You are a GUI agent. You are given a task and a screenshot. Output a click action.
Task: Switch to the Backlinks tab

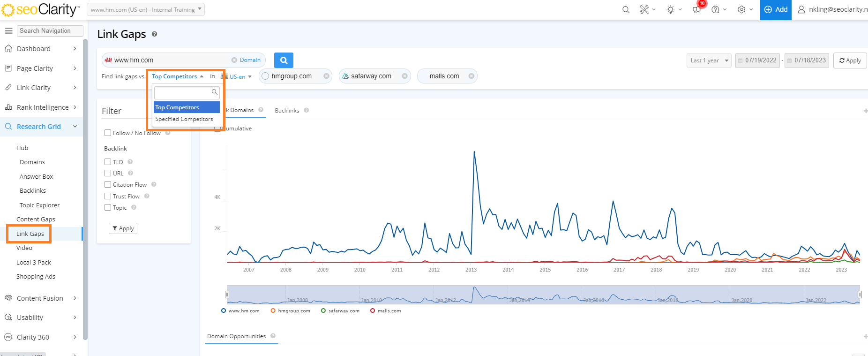tap(287, 111)
